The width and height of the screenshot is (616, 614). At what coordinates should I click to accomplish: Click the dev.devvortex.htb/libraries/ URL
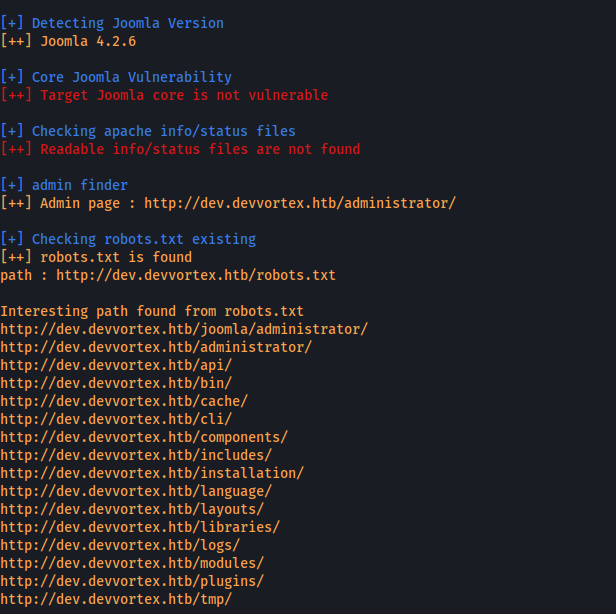140,527
